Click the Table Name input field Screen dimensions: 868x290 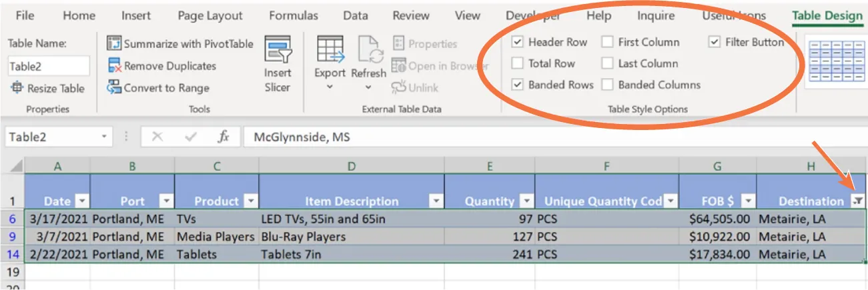pos(49,66)
